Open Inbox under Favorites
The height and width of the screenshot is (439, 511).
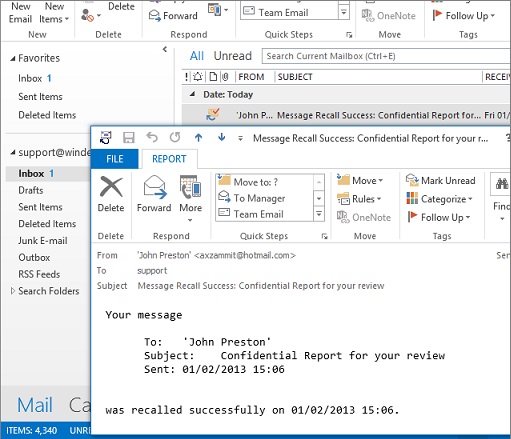coord(35,78)
